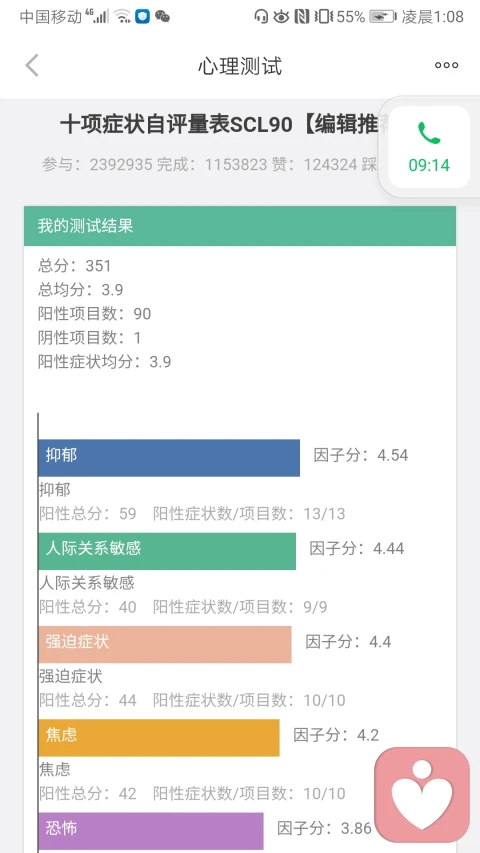
Task: Tap the WeChat icon in status bar
Action: click(x=162, y=17)
